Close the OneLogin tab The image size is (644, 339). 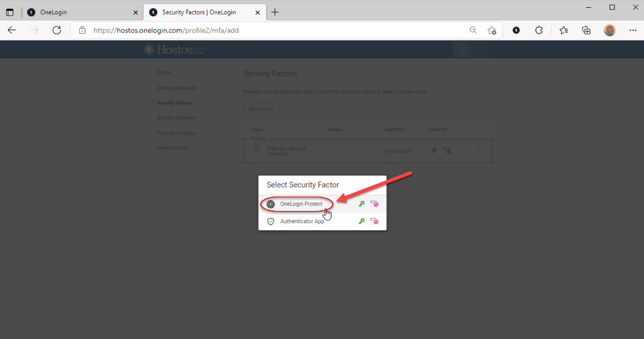136,13
